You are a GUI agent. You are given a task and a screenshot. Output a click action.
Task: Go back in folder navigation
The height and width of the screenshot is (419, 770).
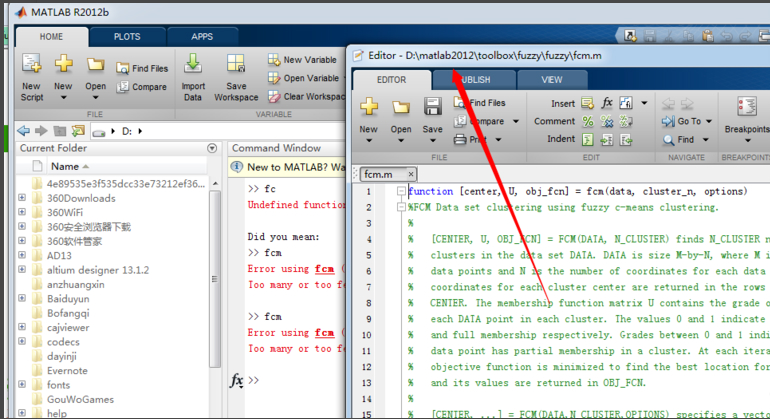pos(24,131)
